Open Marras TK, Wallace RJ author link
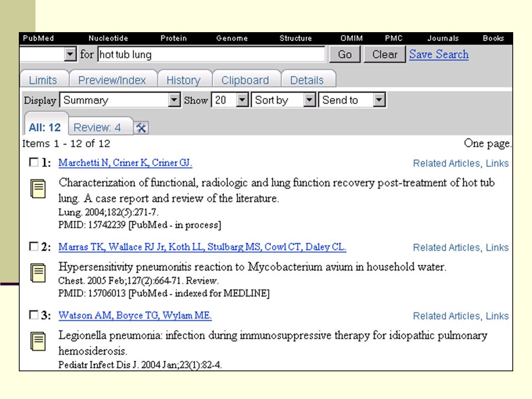This screenshot has width=532, height=399. (202, 247)
